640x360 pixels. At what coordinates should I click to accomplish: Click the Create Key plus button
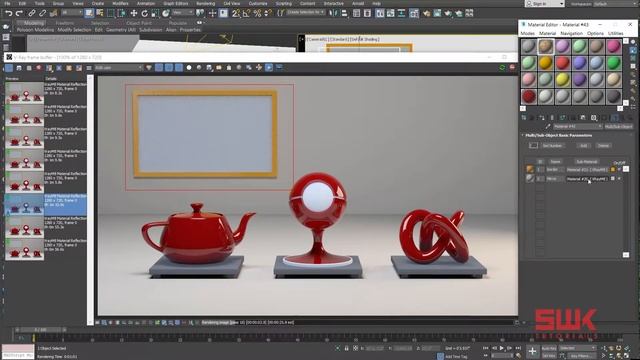coord(532,351)
